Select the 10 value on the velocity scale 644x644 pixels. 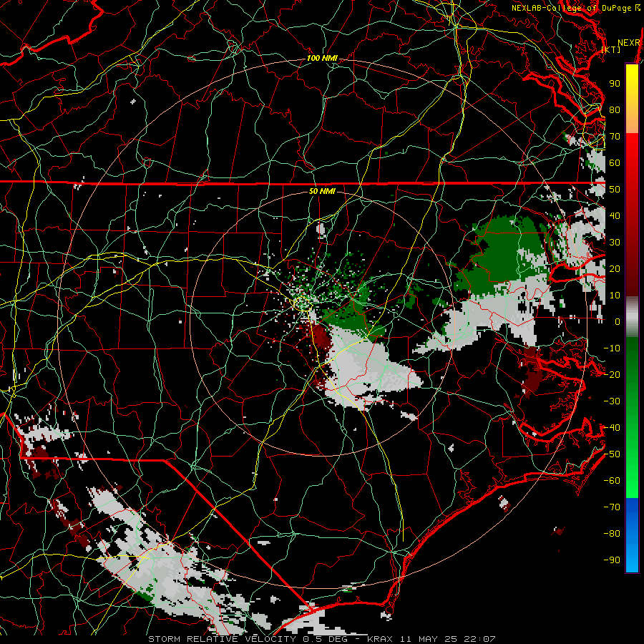point(615,296)
